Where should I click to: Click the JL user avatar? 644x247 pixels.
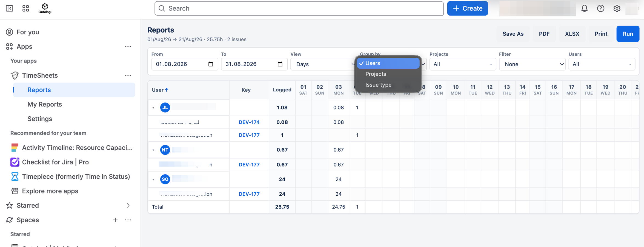click(165, 108)
